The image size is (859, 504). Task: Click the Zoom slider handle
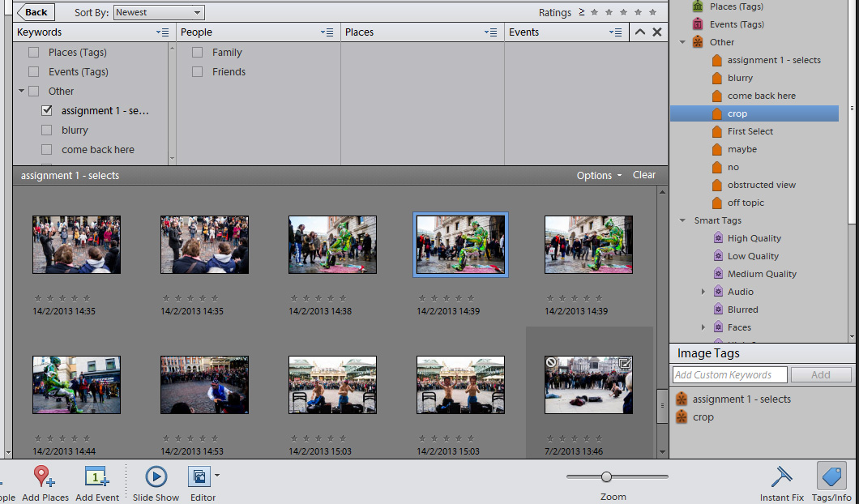[x=606, y=476]
